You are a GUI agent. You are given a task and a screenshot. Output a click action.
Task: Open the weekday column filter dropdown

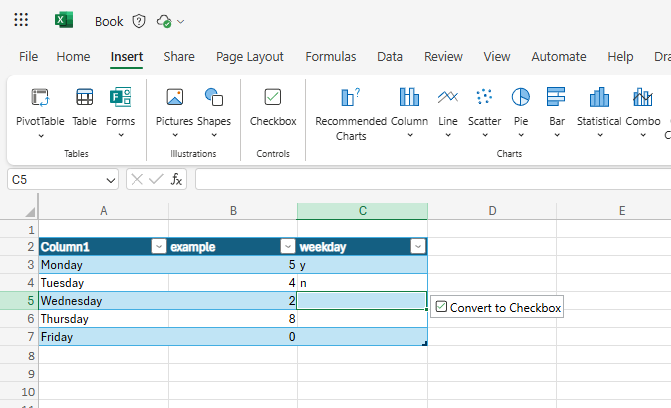point(417,247)
